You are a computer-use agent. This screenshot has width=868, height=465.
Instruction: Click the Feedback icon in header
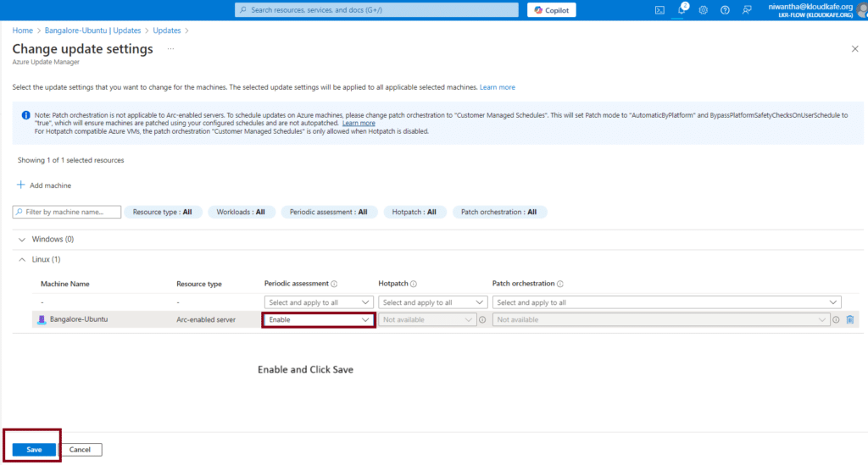tap(747, 10)
